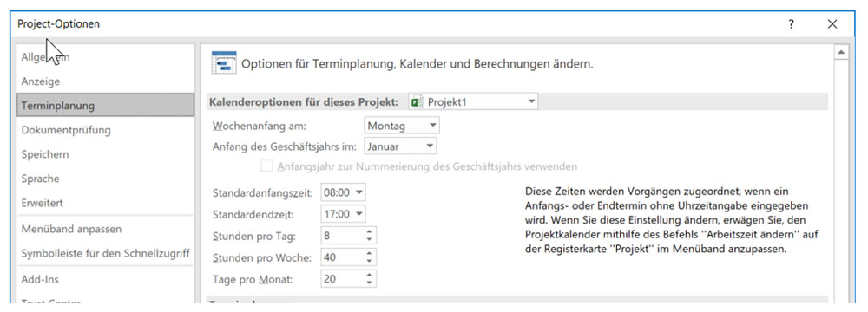
Task: Click the Tage pro Monat value field
Action: click(x=341, y=279)
